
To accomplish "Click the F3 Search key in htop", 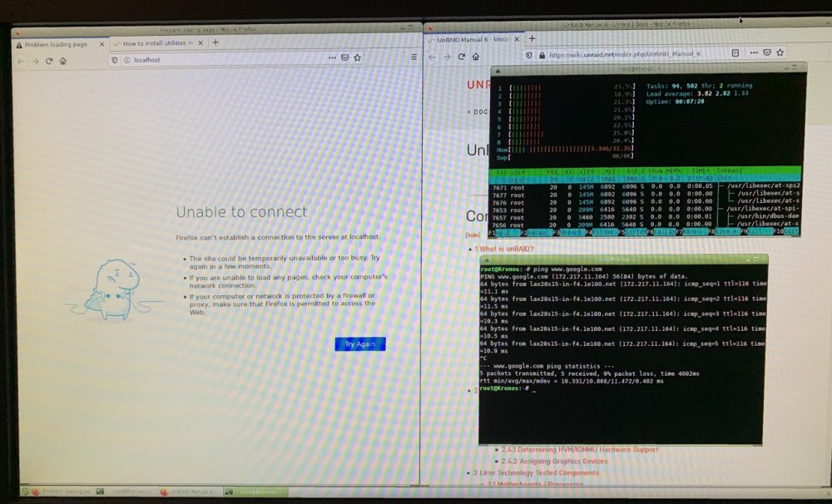I will point(567,232).
